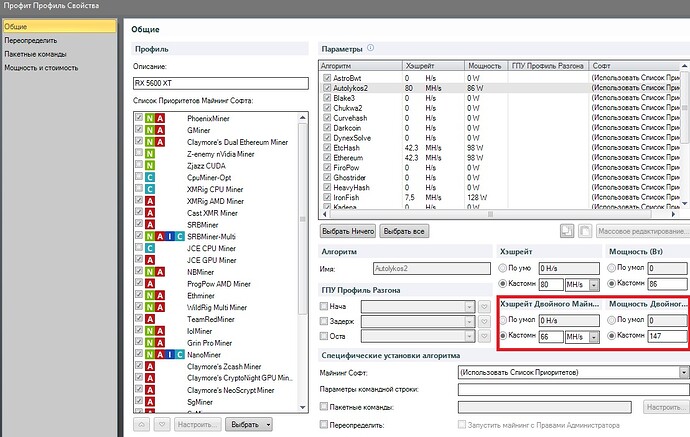Viewport: 690px width, 437px height.
Task: Click the Параметры командной строки input field
Action: point(573,389)
